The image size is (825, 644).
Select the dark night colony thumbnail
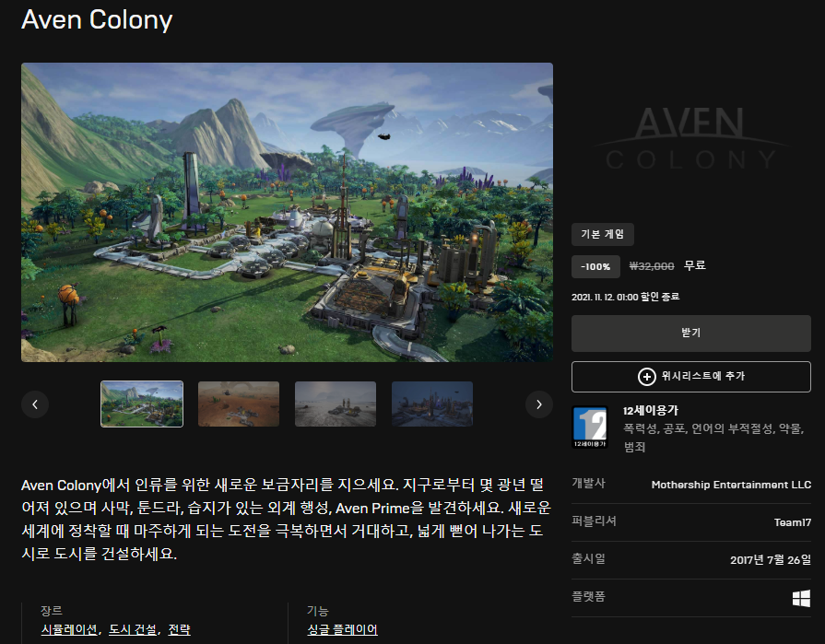432,404
